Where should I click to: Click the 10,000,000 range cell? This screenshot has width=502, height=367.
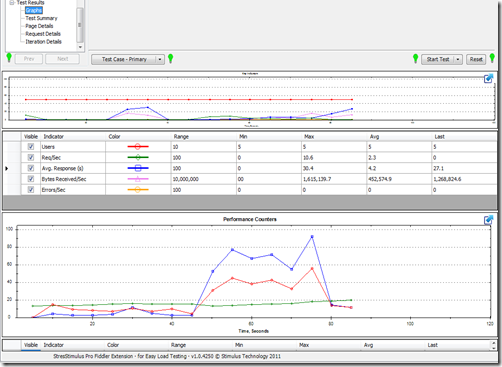point(204,179)
